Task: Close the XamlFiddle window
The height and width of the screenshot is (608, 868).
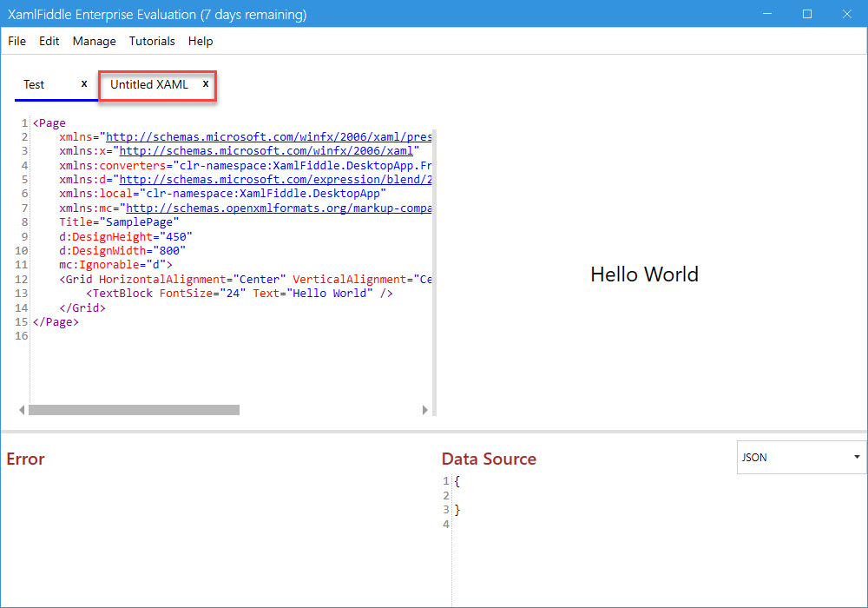Action: [847, 14]
